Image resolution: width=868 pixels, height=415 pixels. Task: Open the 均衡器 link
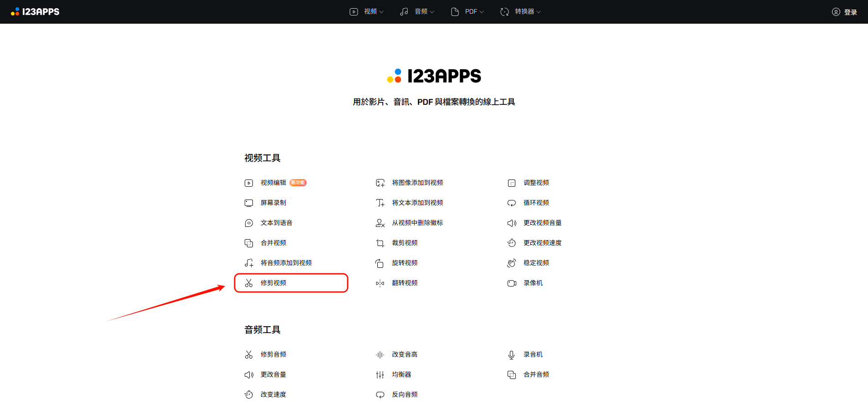[x=401, y=374]
